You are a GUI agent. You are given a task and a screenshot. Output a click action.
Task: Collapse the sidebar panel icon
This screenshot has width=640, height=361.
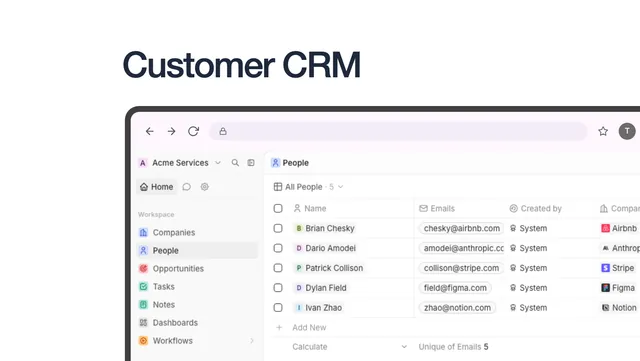point(251,163)
